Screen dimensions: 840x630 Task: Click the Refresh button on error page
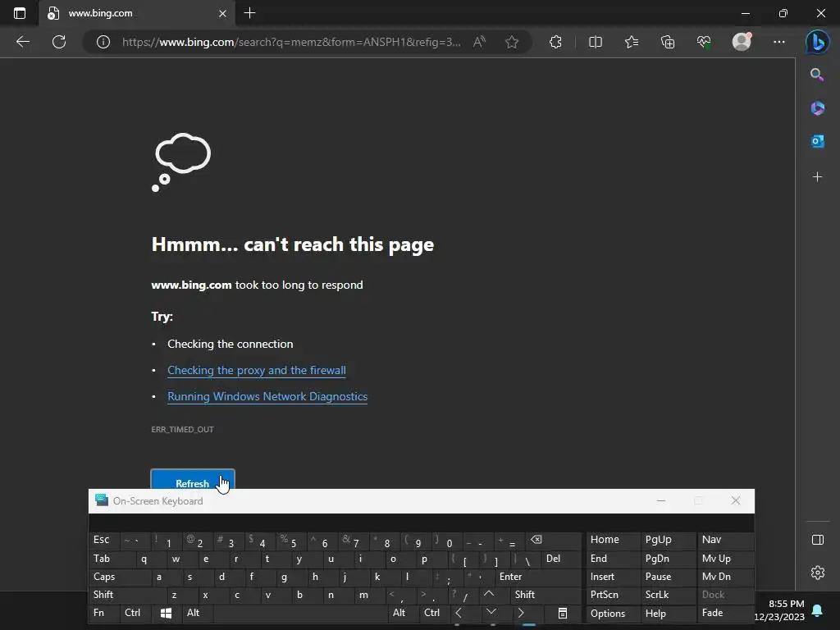193,479
